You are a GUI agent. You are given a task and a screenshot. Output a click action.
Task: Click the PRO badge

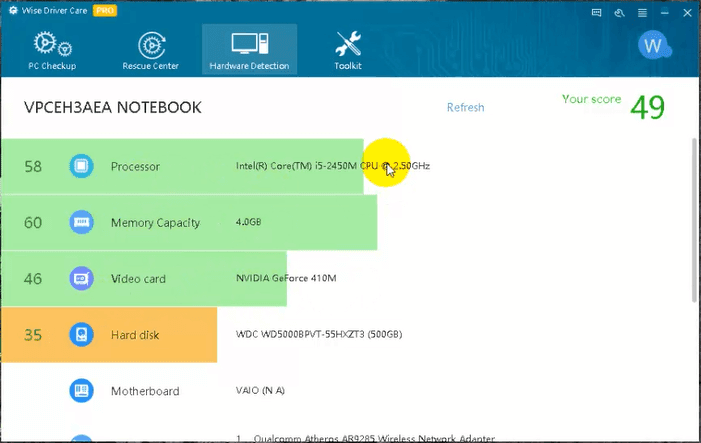click(x=105, y=10)
